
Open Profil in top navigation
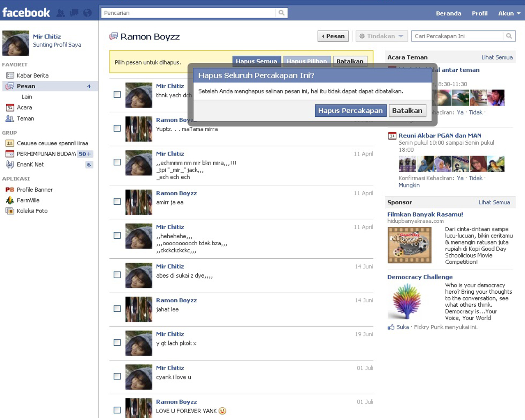(x=479, y=13)
